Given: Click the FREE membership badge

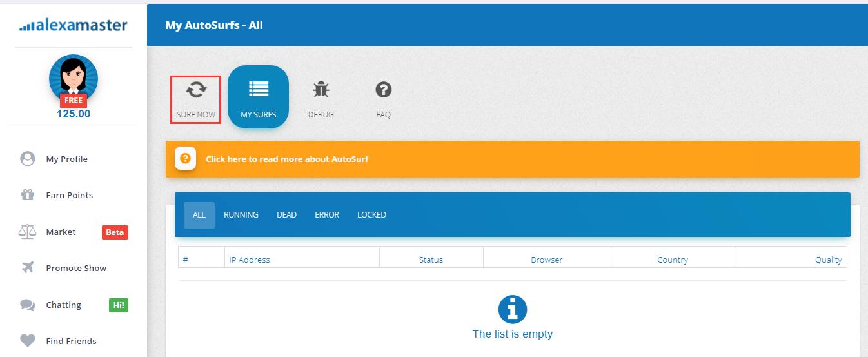Looking at the screenshot, I should pyautogui.click(x=74, y=101).
